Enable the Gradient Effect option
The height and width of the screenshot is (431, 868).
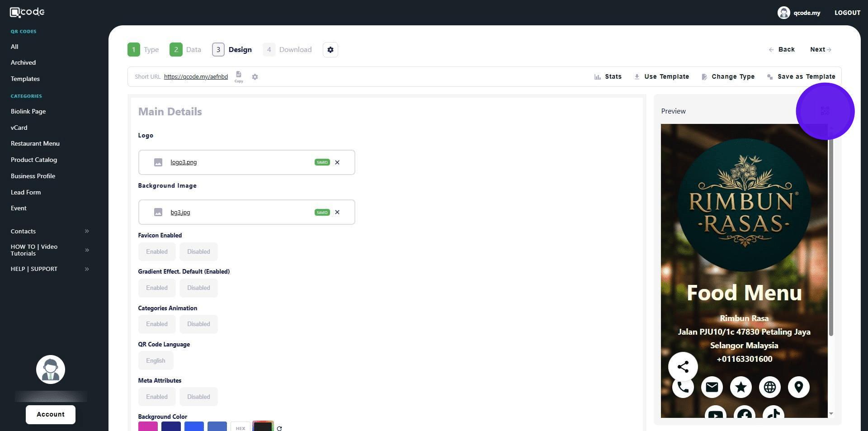click(157, 288)
